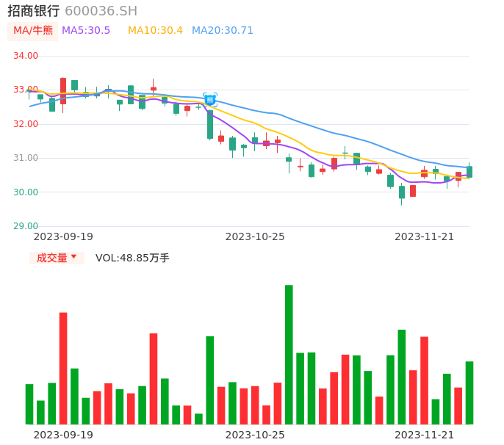Click the 32.00 price axis label
The image size is (504, 445).
click(x=26, y=124)
